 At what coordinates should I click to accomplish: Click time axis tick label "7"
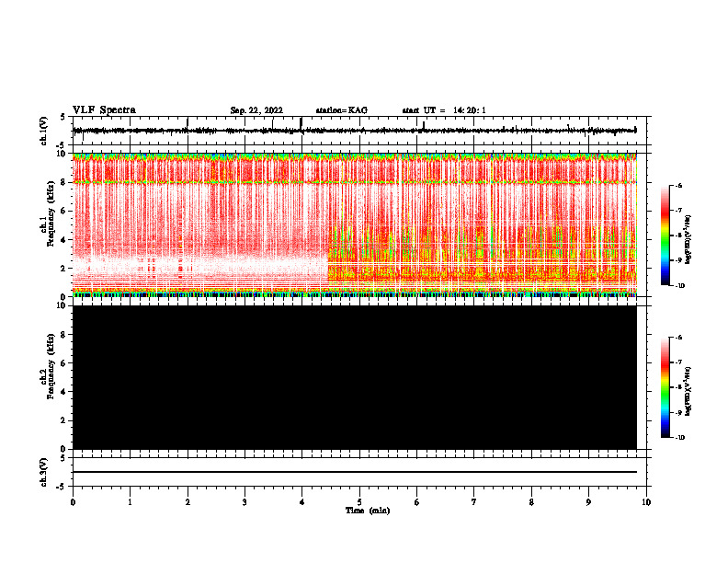click(474, 502)
